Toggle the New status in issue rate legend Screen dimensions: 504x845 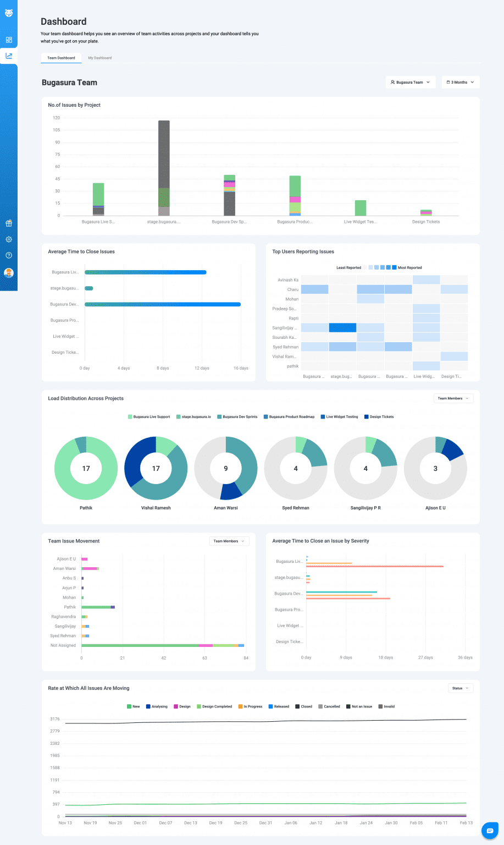point(134,706)
